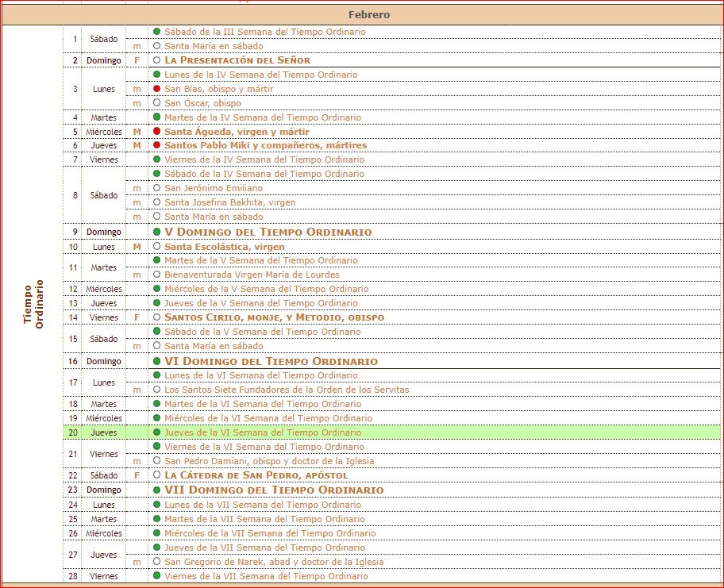Select Bienaventurada Virgen María de Lourdes
The image size is (724, 588).
(252, 275)
